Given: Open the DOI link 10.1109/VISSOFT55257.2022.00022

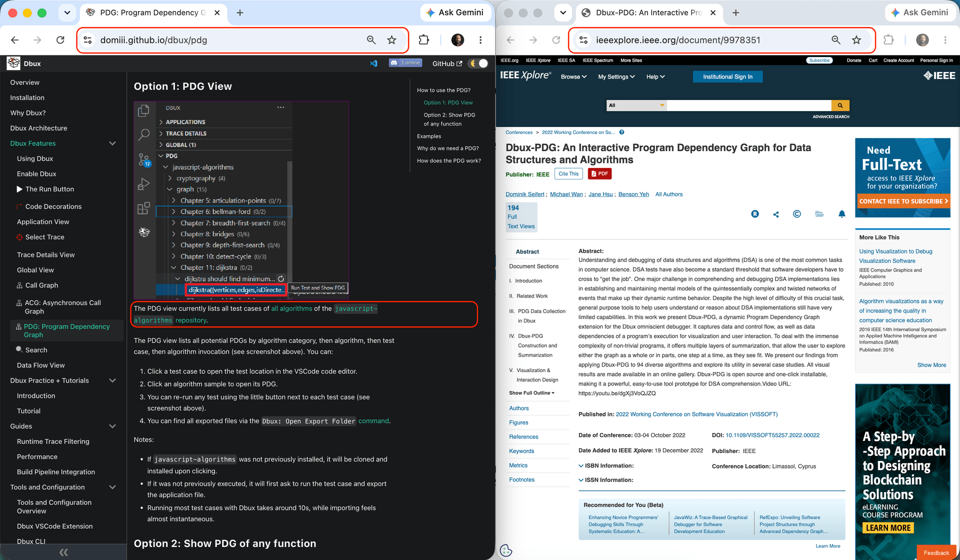Looking at the screenshot, I should click(x=772, y=435).
